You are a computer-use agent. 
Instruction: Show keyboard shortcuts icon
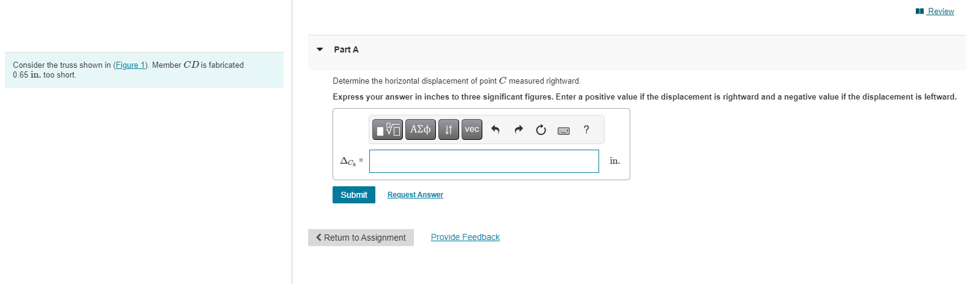pos(564,130)
